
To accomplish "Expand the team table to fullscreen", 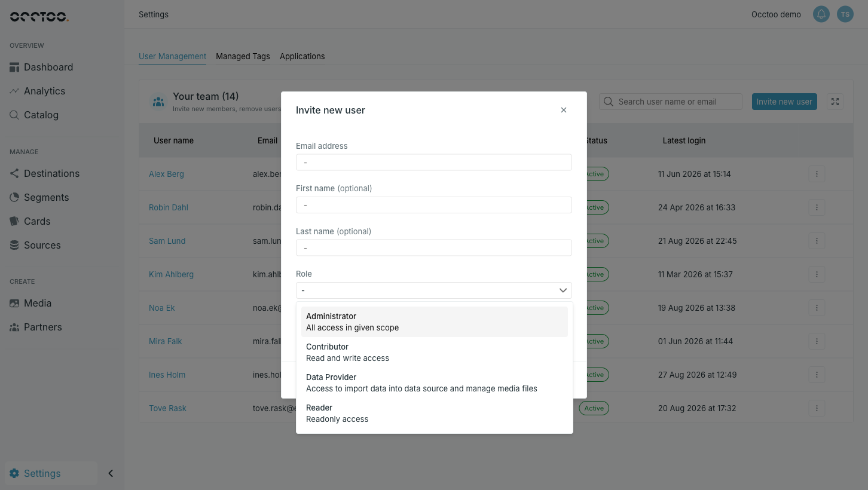I will tap(835, 102).
